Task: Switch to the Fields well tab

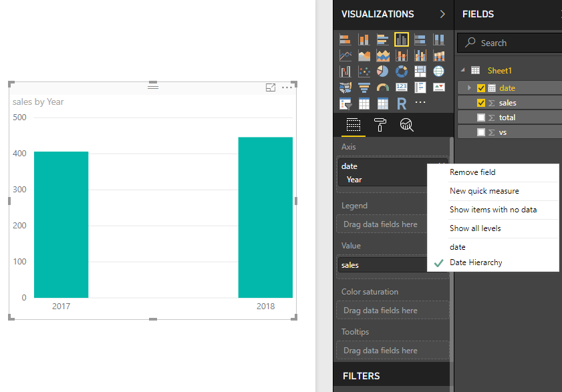Action: [353, 125]
